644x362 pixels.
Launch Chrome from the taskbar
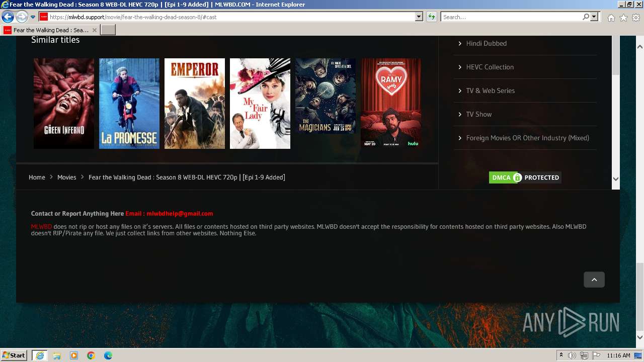[91, 355]
